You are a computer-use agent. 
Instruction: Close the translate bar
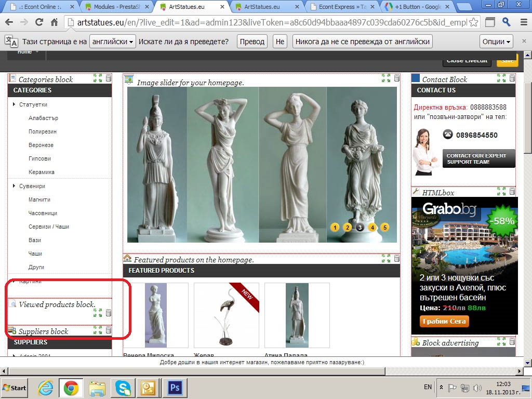tap(524, 42)
